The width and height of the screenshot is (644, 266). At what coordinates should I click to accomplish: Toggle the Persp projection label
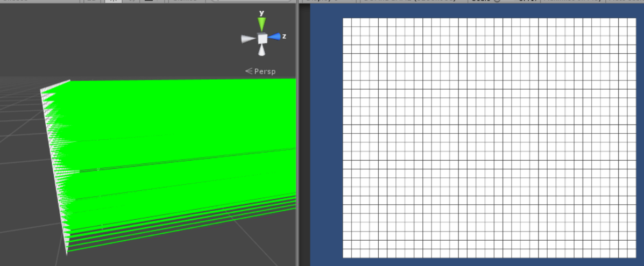click(260, 71)
